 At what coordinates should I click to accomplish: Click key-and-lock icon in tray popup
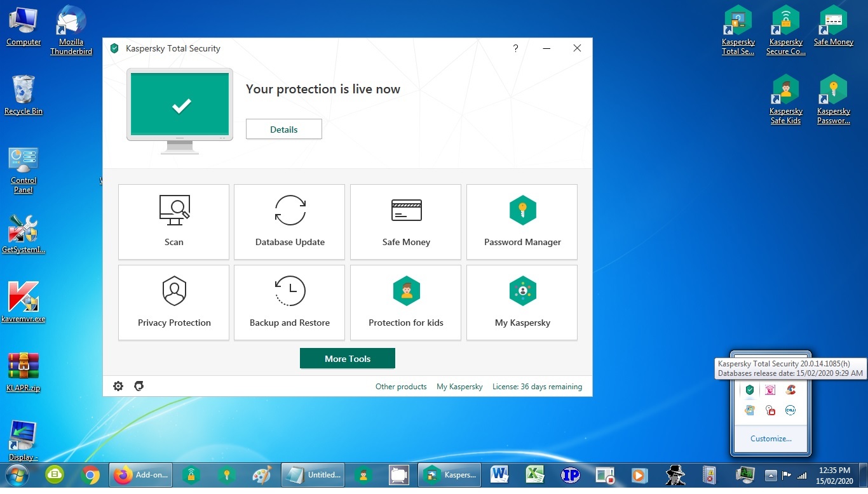point(770,410)
